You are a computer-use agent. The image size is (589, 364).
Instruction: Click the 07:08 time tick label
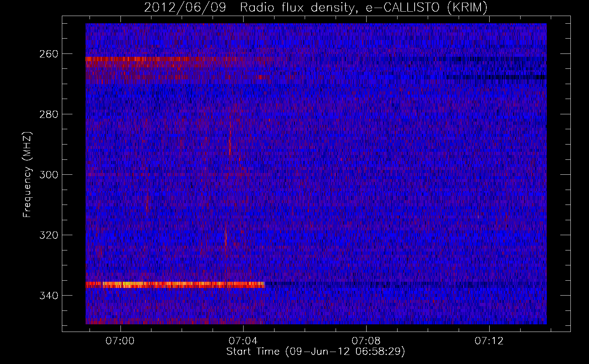point(366,341)
